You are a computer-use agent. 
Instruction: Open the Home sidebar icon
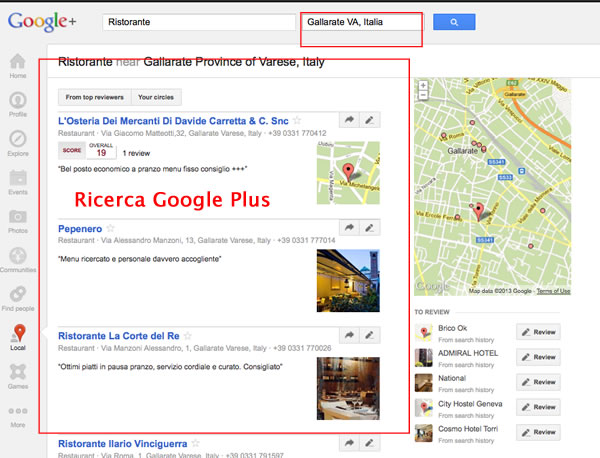pyautogui.click(x=18, y=61)
